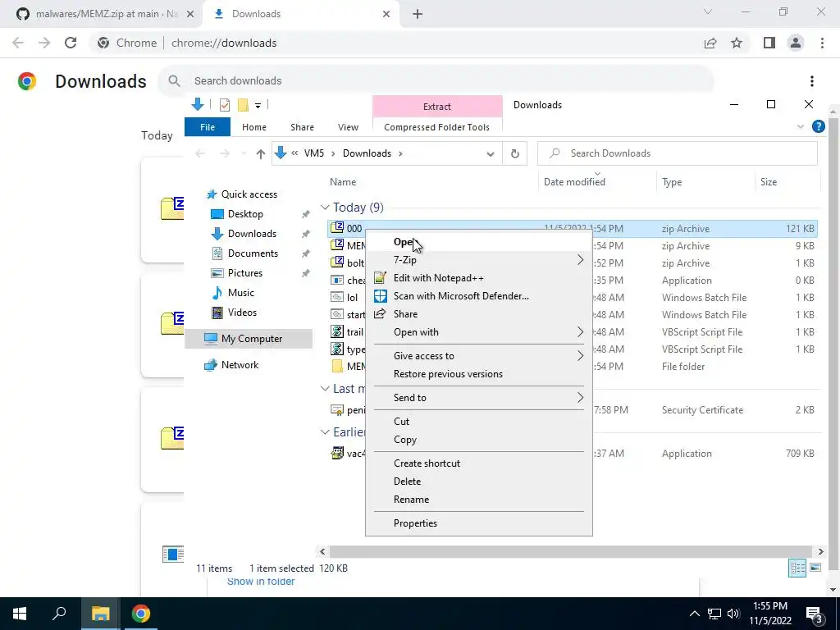This screenshot has width=840, height=630.
Task: Expand the Open with submenu
Action: tap(478, 332)
